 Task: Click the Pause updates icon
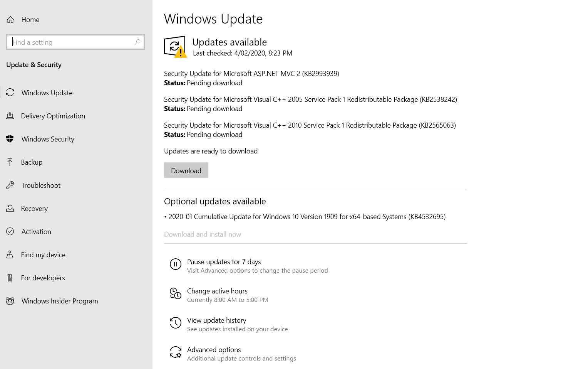[175, 264]
